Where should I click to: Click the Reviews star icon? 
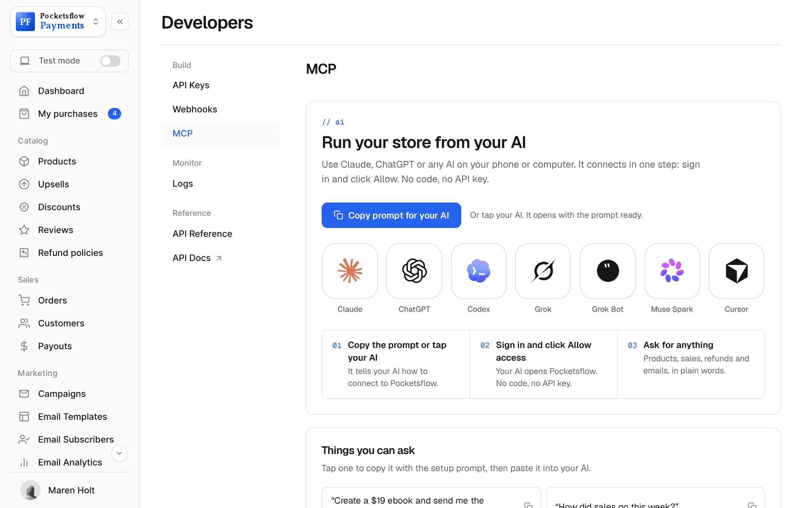24,230
